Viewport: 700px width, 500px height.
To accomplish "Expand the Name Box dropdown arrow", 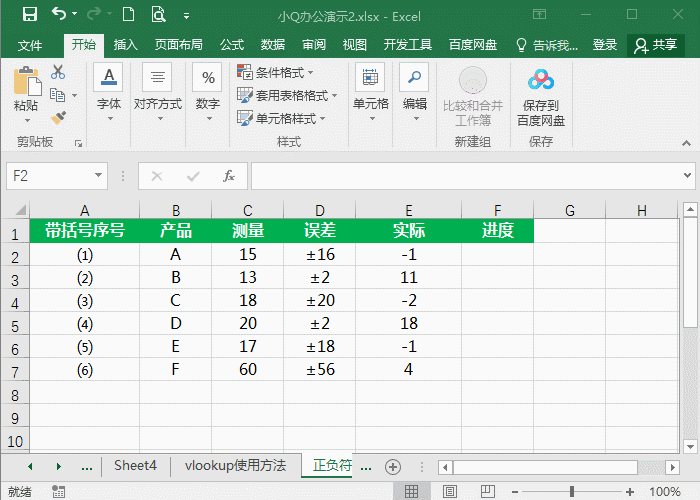I will (x=98, y=175).
